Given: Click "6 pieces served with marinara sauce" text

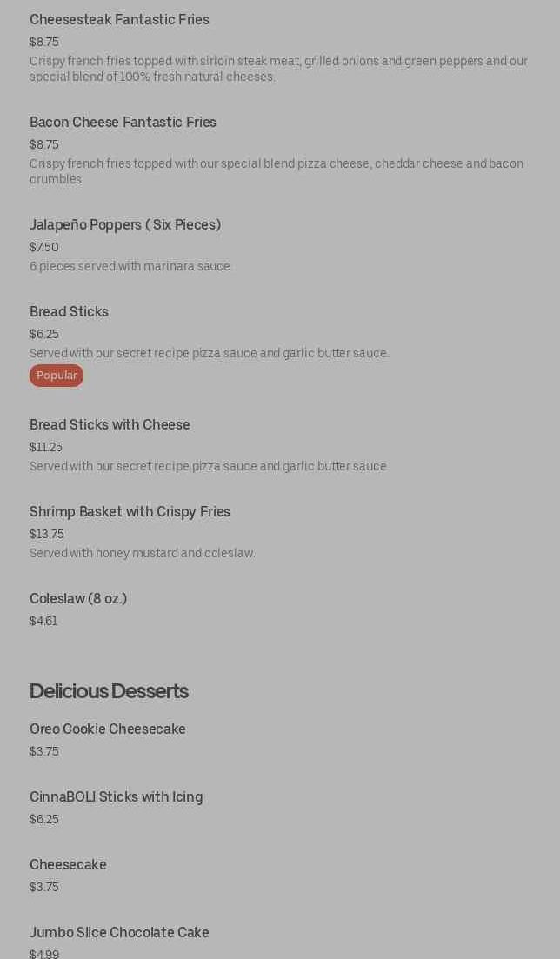Looking at the screenshot, I should click(130, 266).
